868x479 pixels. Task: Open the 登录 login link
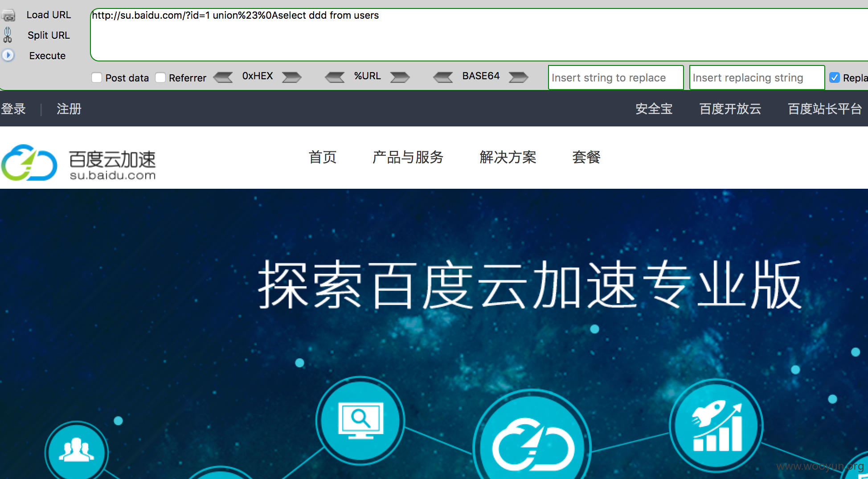[13, 109]
